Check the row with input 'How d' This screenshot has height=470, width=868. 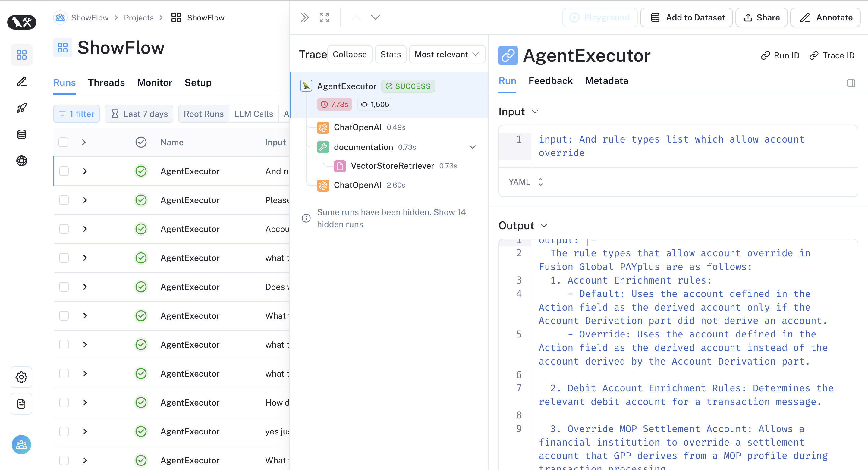click(64, 403)
